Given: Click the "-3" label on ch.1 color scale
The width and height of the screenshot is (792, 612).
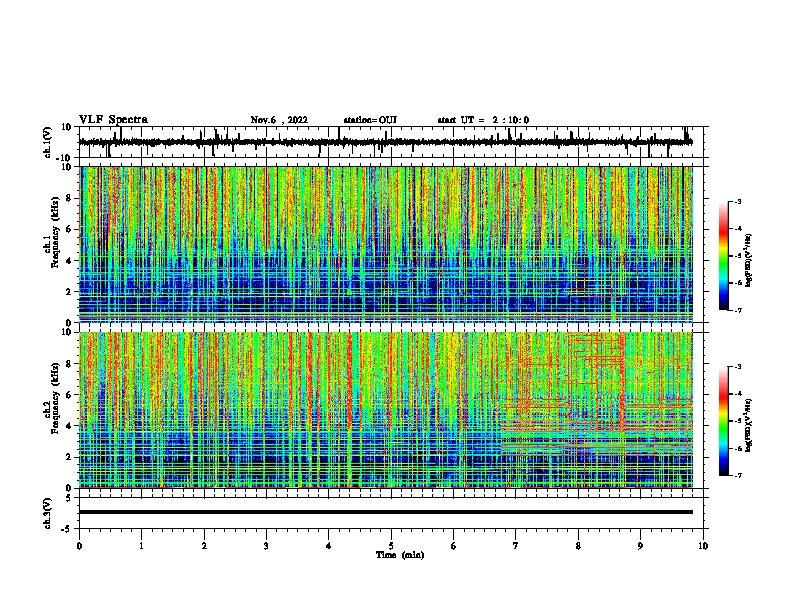Looking at the screenshot, I should click(738, 201).
